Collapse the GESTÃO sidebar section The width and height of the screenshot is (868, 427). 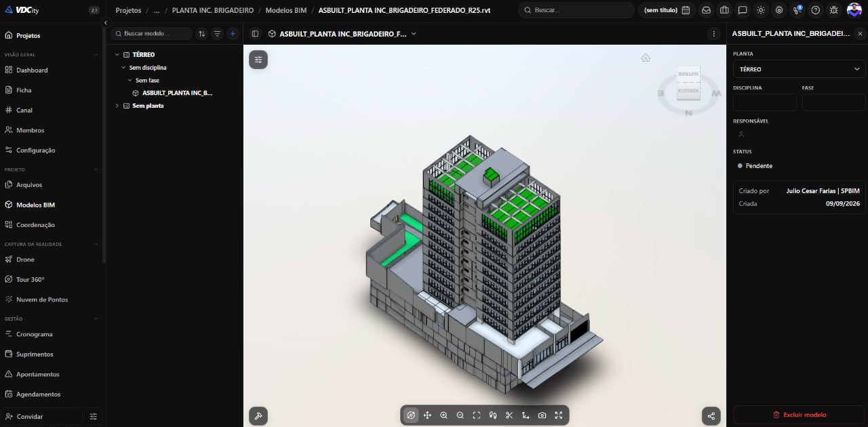(x=96, y=319)
